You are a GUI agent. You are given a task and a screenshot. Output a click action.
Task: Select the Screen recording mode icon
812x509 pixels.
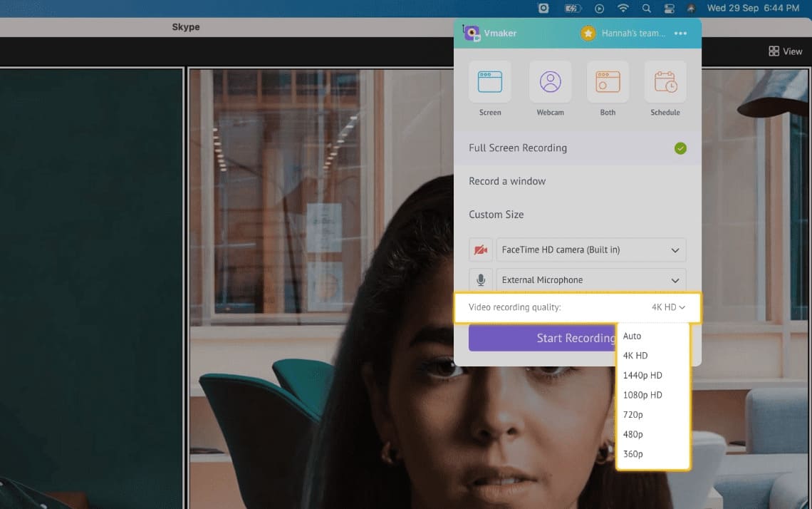point(490,81)
